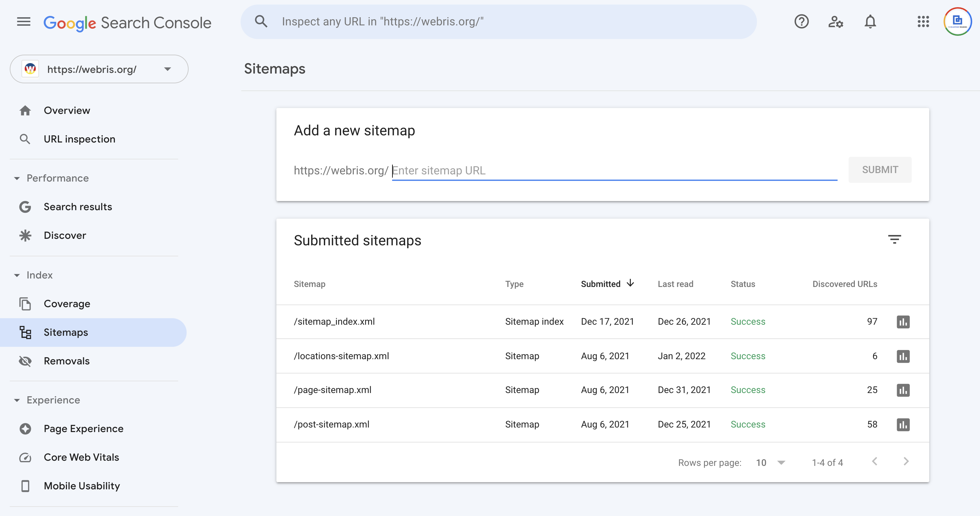980x516 pixels.
Task: Open the account profile avatar
Action: click(958, 21)
